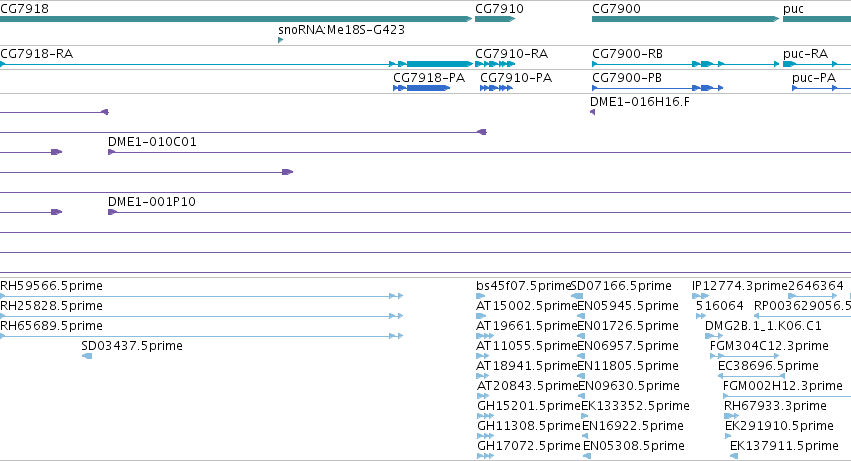Click transcript CG7900-RB label
This screenshot has width=851, height=461.
pos(627,54)
